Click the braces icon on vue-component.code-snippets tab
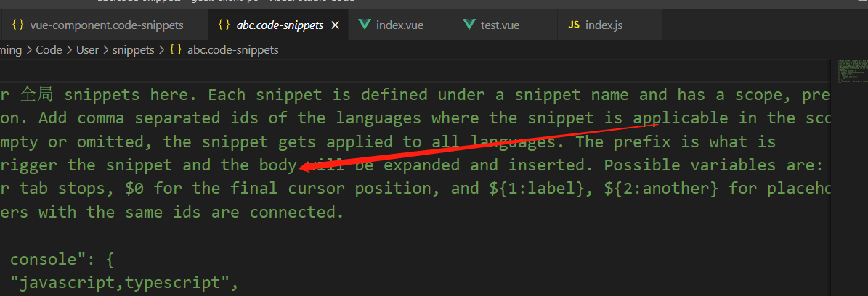Image resolution: width=868 pixels, height=296 pixels. pyautogui.click(x=17, y=25)
